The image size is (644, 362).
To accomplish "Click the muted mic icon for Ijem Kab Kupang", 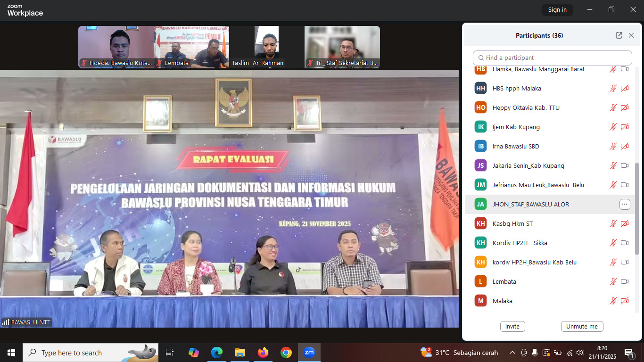I will coord(613,127).
